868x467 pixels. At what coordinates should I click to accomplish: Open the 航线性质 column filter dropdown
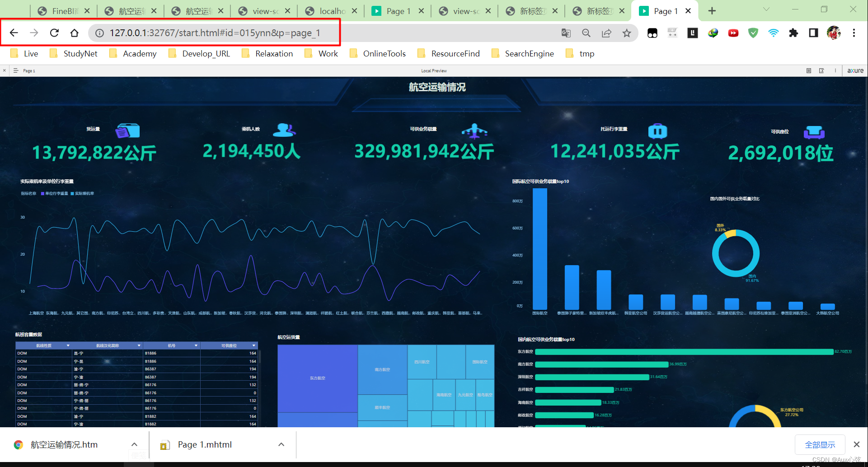click(x=68, y=346)
